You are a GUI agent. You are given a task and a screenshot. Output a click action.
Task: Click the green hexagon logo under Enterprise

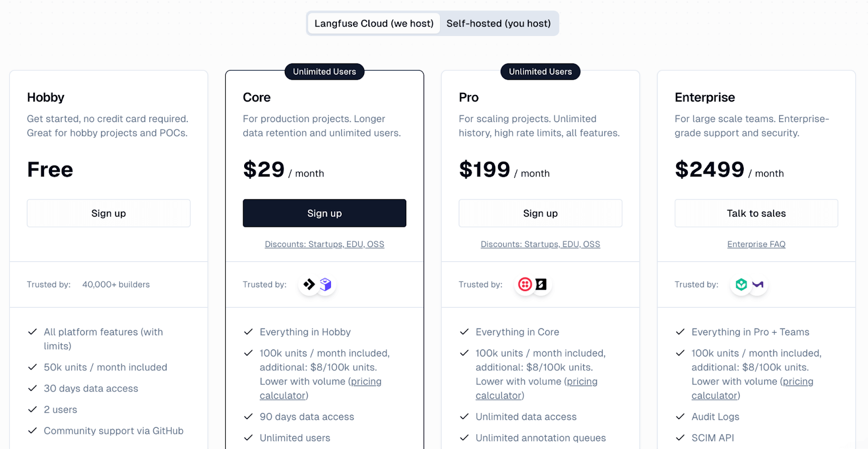pos(741,284)
